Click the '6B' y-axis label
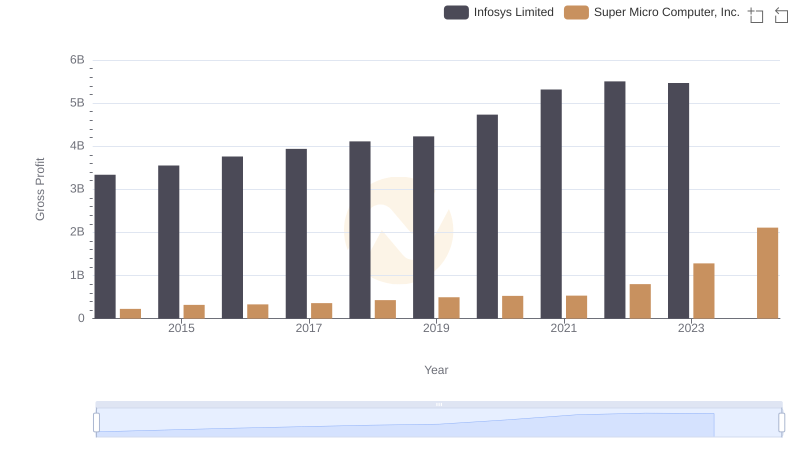The width and height of the screenshot is (800, 461). click(x=77, y=60)
